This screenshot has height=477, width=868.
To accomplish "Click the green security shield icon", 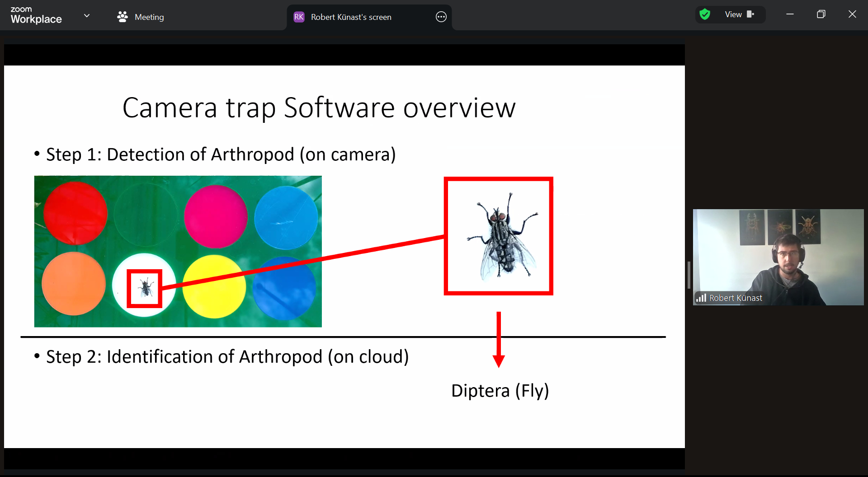I will coord(704,14).
